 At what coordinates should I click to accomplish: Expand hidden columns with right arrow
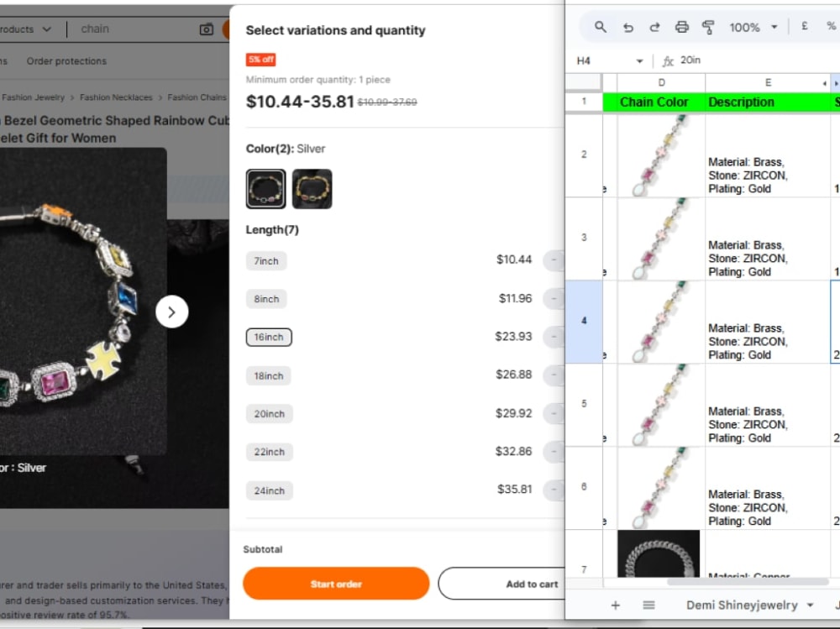click(x=836, y=83)
